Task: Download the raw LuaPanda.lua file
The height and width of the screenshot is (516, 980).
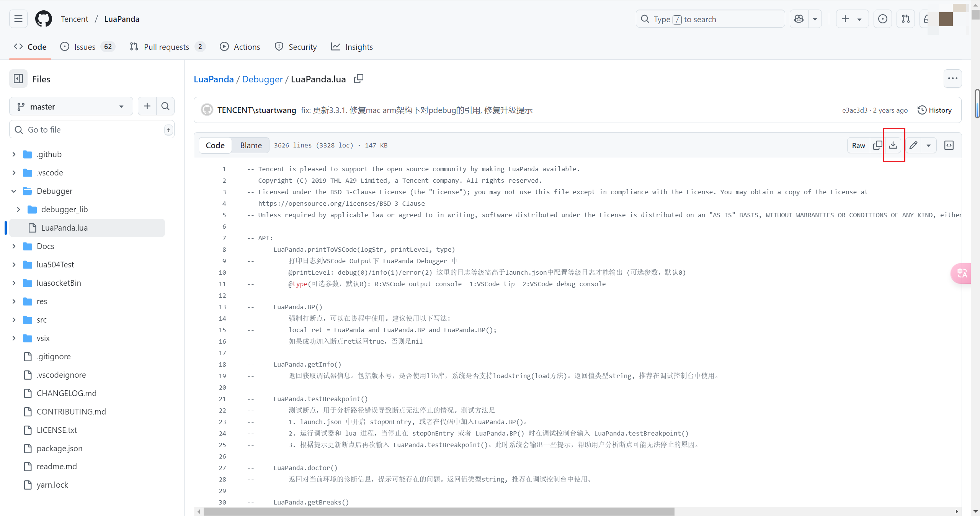Action: [x=893, y=145]
